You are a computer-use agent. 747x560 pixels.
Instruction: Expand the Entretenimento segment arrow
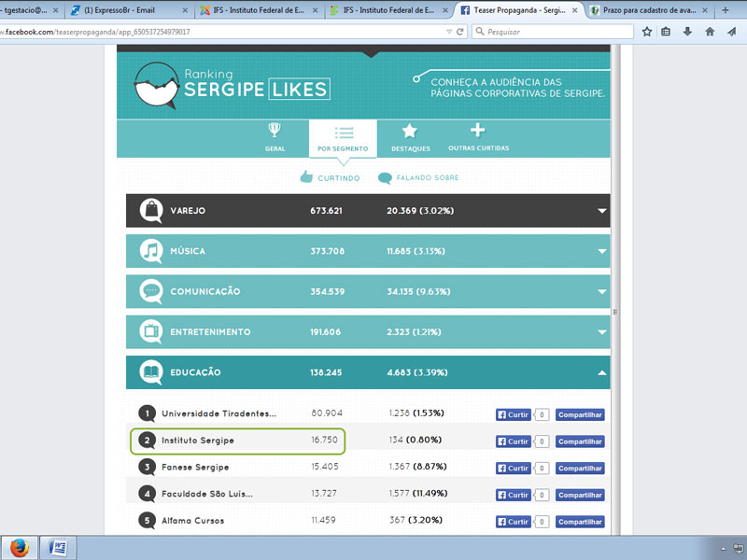602,331
